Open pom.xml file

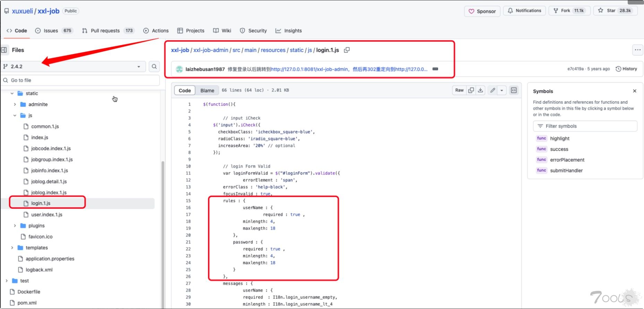tap(27, 303)
